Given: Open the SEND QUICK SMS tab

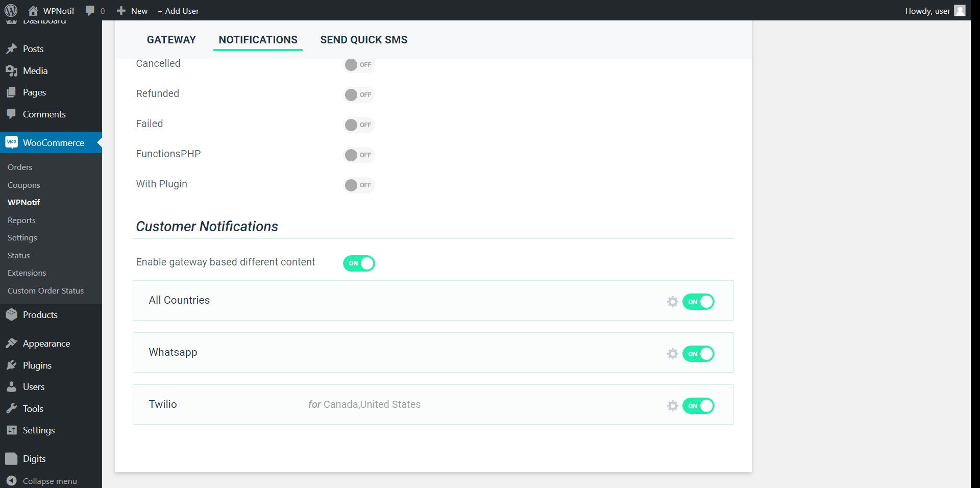Looking at the screenshot, I should click(363, 39).
